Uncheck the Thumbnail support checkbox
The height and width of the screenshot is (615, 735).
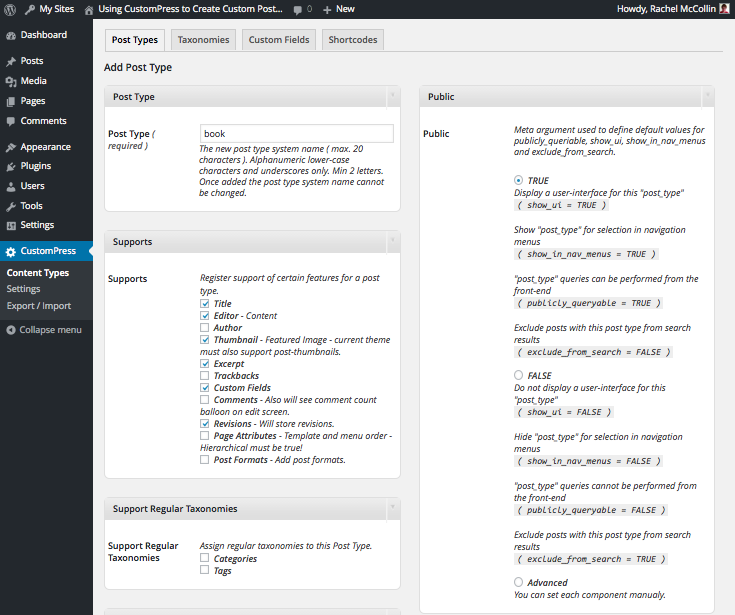205,340
